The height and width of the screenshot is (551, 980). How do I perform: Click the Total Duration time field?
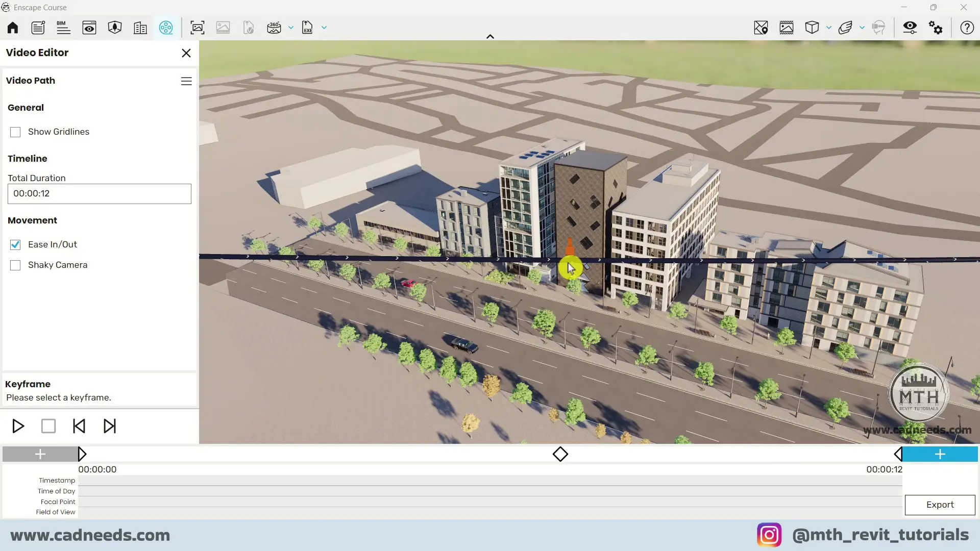100,194
